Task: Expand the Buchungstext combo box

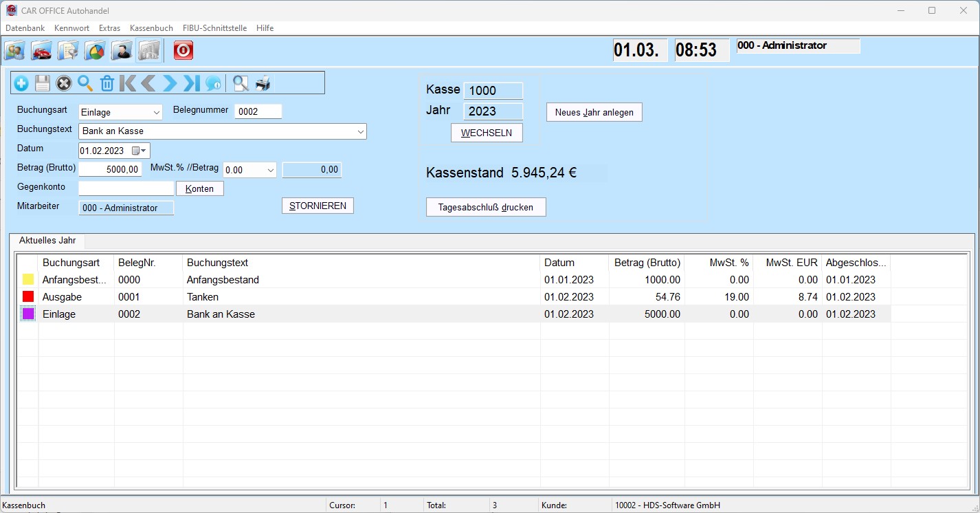Action: pos(361,131)
